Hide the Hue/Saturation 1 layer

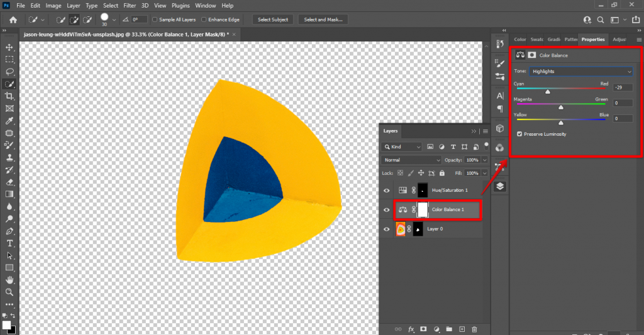(387, 190)
